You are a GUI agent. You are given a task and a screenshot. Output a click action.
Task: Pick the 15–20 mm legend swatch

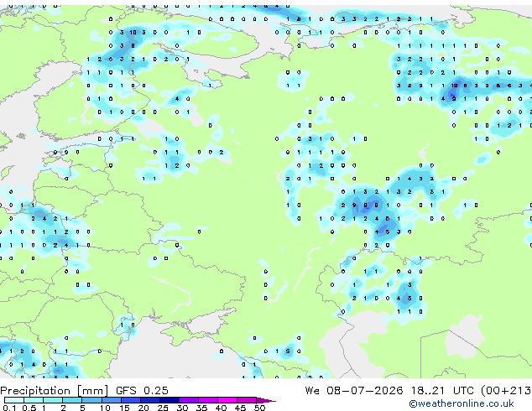pyautogui.click(x=130, y=400)
